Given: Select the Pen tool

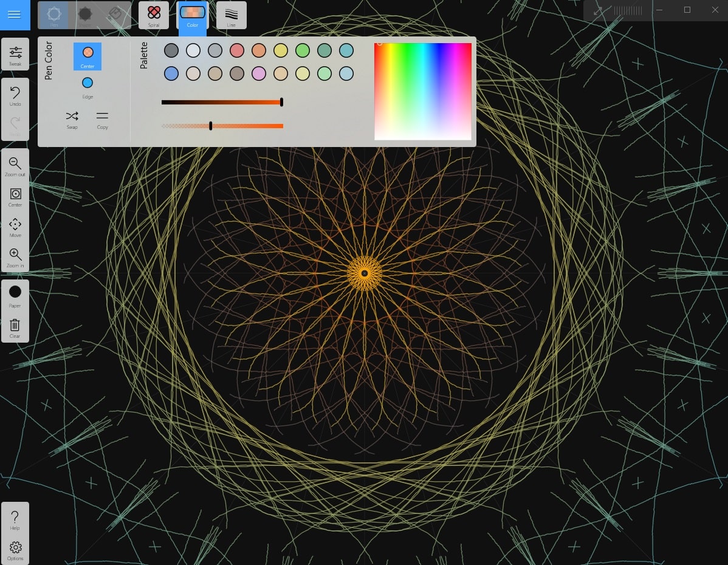Looking at the screenshot, I should tap(54, 15).
